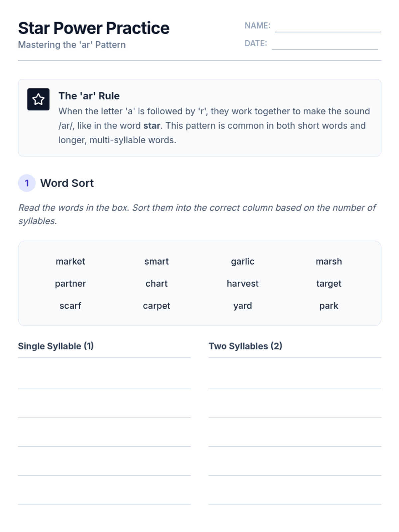This screenshot has height=532, width=399.
Task: Click the Single Syllable (1) column heading
Action: tap(56, 346)
